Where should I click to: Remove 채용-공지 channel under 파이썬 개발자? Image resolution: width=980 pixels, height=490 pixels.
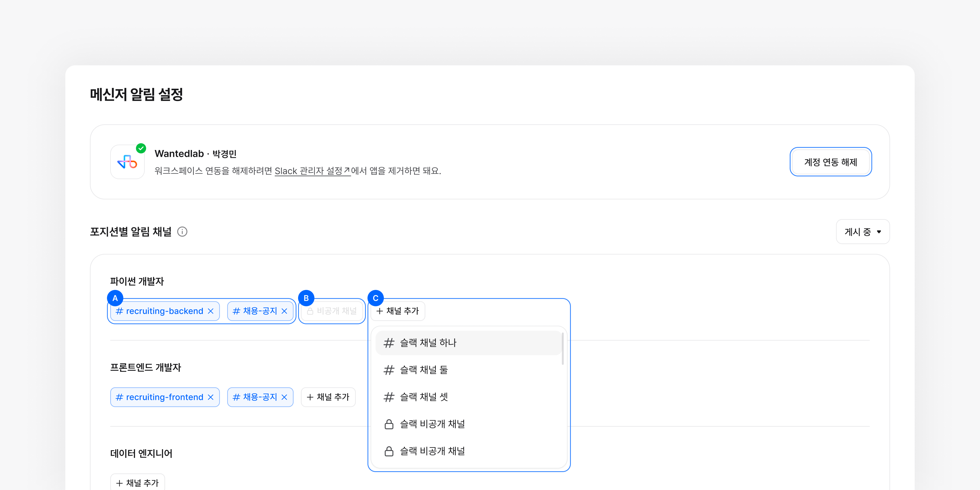click(284, 311)
